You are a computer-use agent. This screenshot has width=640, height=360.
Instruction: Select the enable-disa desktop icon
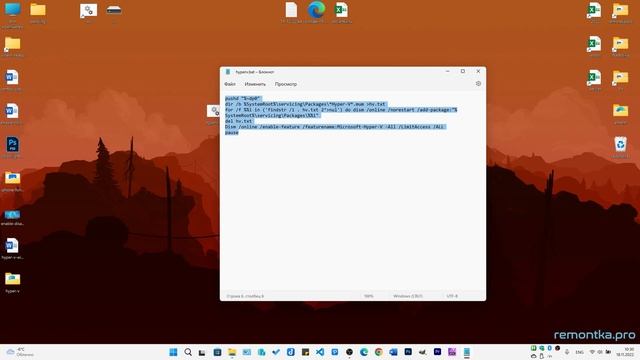click(12, 217)
